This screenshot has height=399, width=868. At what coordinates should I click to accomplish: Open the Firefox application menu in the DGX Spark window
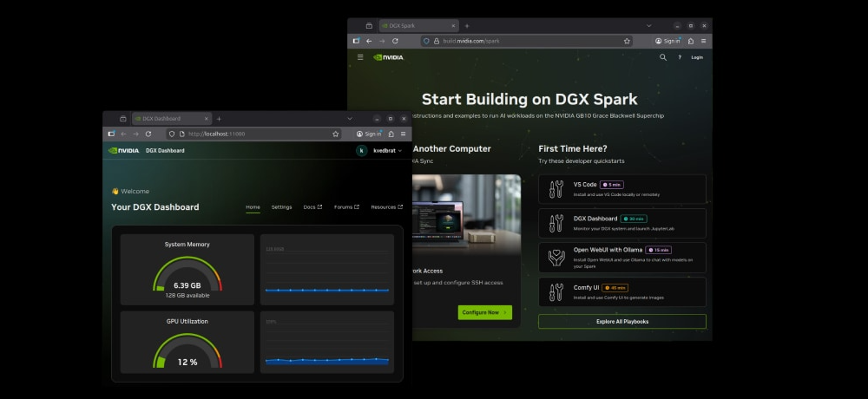pos(704,41)
